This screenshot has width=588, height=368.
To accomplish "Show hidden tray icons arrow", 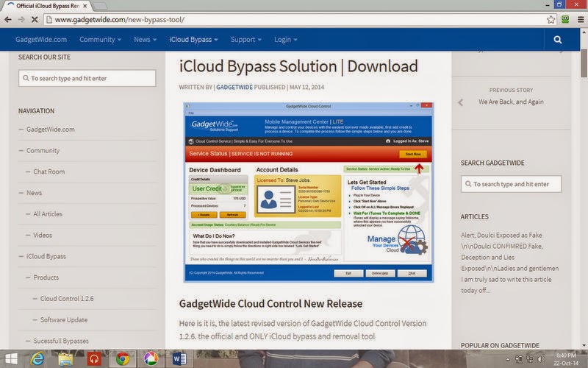I will point(508,359).
